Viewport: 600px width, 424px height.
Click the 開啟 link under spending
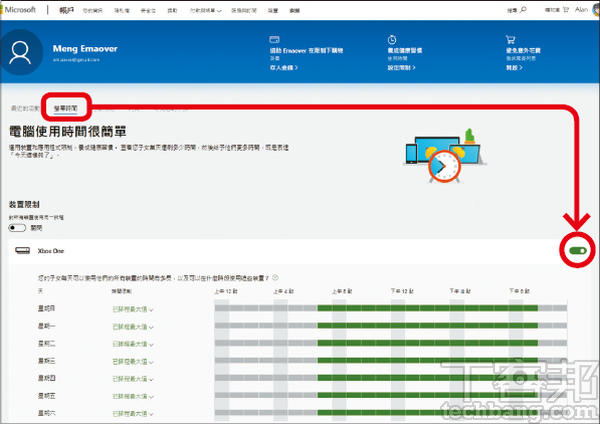[x=514, y=68]
